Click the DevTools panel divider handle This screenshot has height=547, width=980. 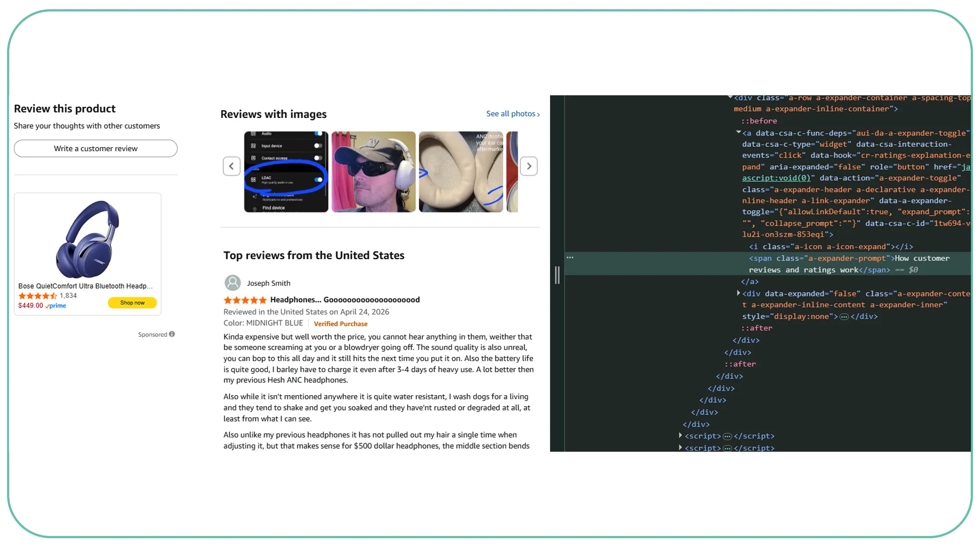[x=557, y=275]
